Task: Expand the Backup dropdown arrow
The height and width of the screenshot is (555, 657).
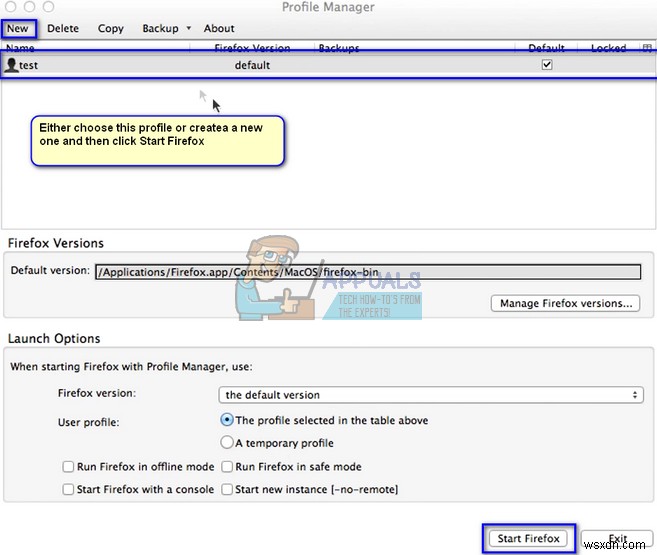Action: pos(189,28)
